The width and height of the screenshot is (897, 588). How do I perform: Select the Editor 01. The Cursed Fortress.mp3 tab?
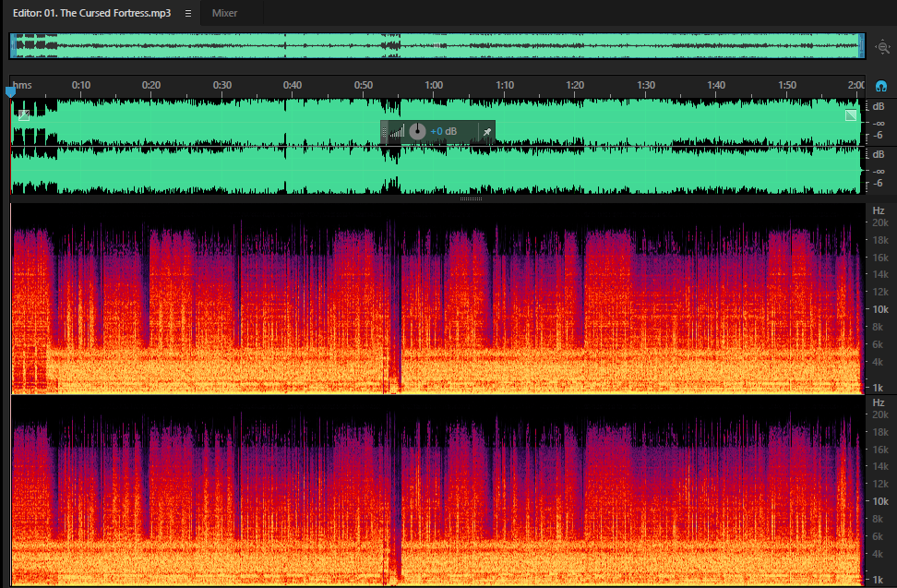(x=91, y=13)
